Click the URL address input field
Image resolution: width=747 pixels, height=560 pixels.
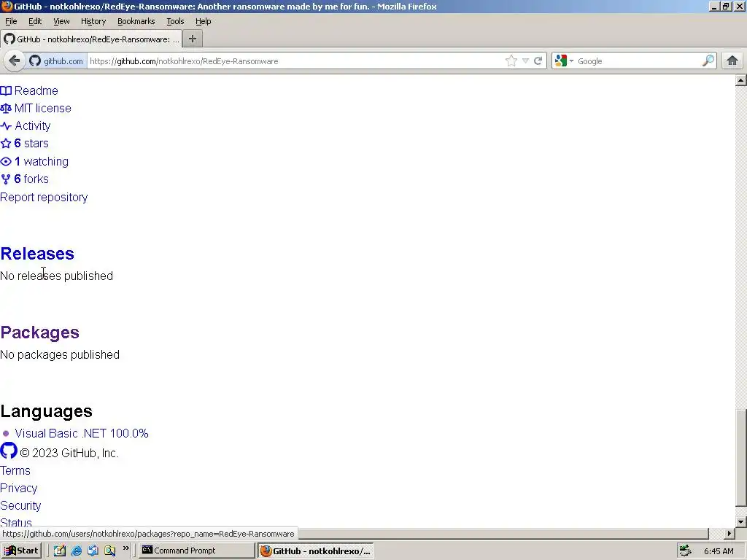click(x=295, y=61)
